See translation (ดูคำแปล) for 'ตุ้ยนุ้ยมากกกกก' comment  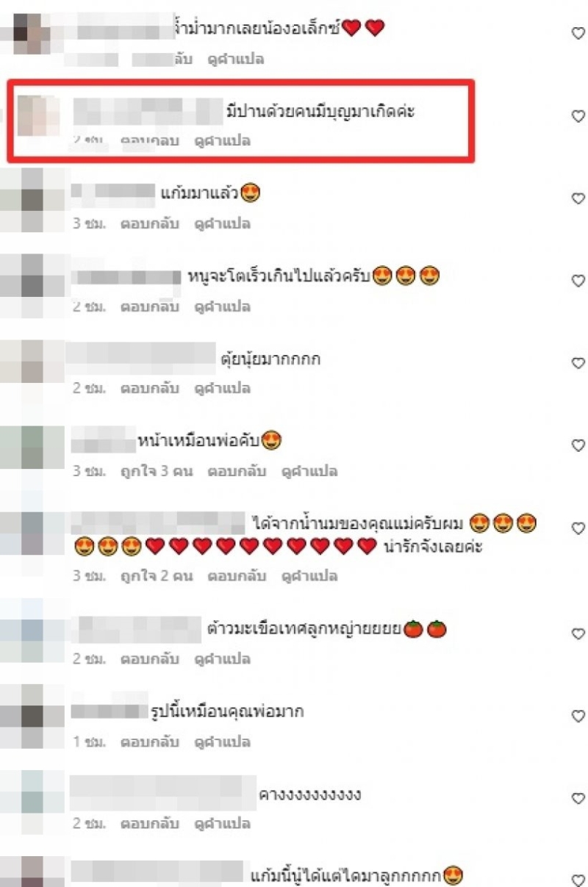pyautogui.click(x=223, y=388)
